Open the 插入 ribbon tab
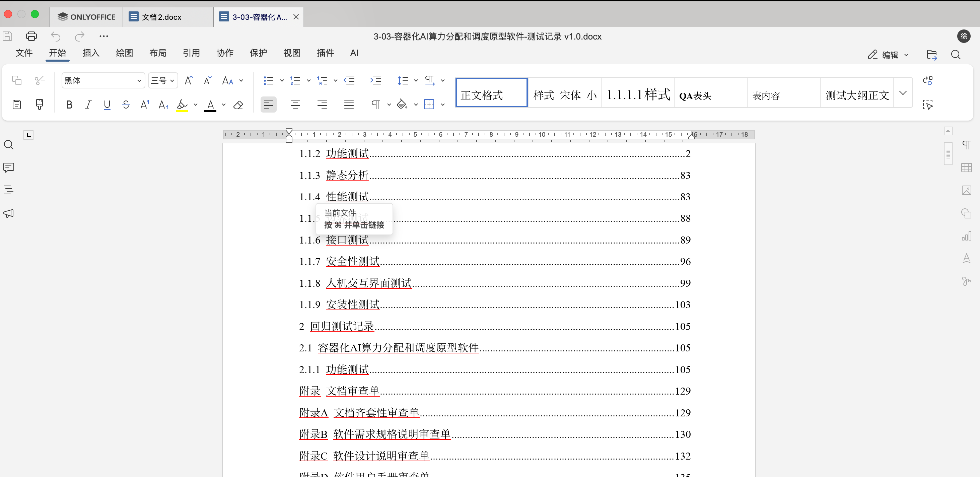Screen dimensions: 980x477 pyautogui.click(x=91, y=53)
